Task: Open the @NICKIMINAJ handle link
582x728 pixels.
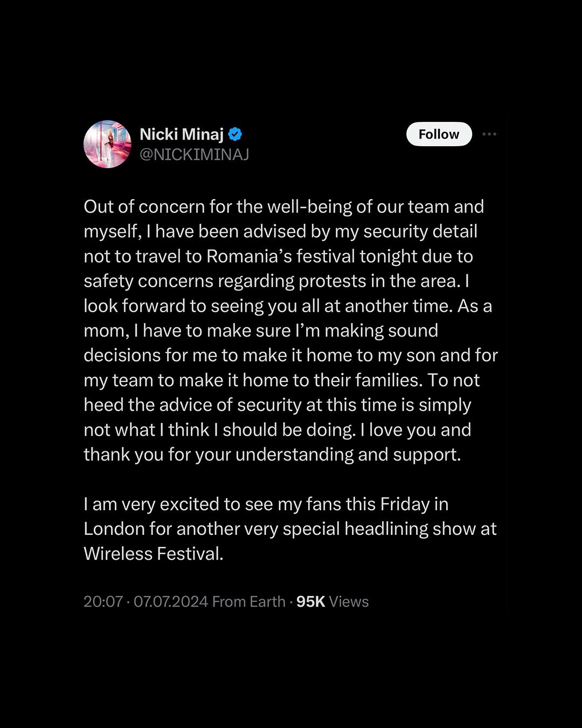Action: 194,155
